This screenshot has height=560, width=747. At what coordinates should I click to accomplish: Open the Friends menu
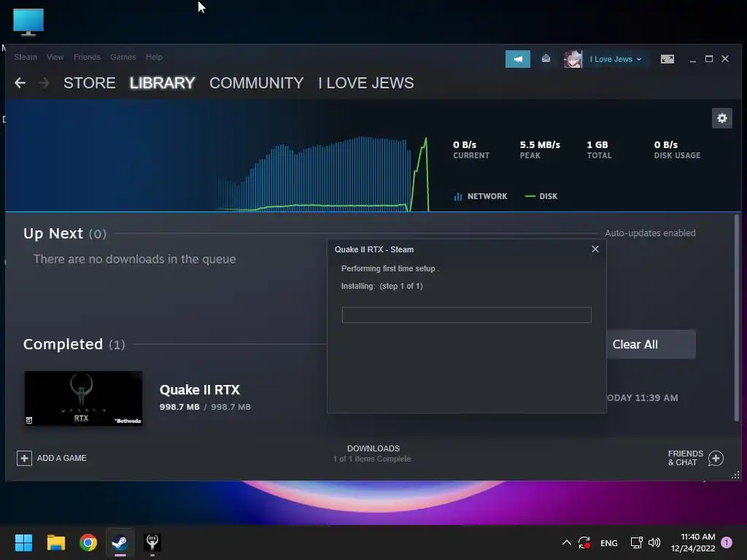point(88,57)
